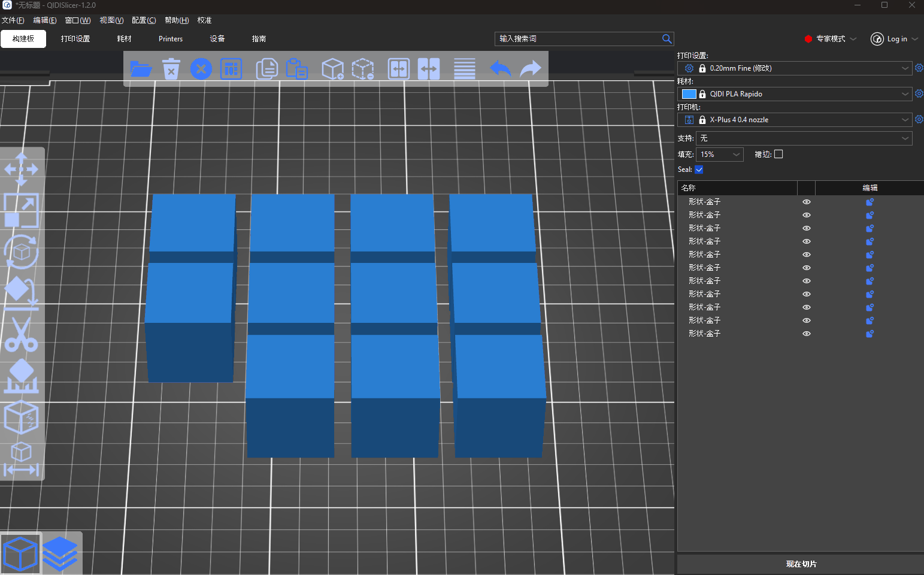Open the 校准 menu
924x575 pixels.
(x=205, y=20)
